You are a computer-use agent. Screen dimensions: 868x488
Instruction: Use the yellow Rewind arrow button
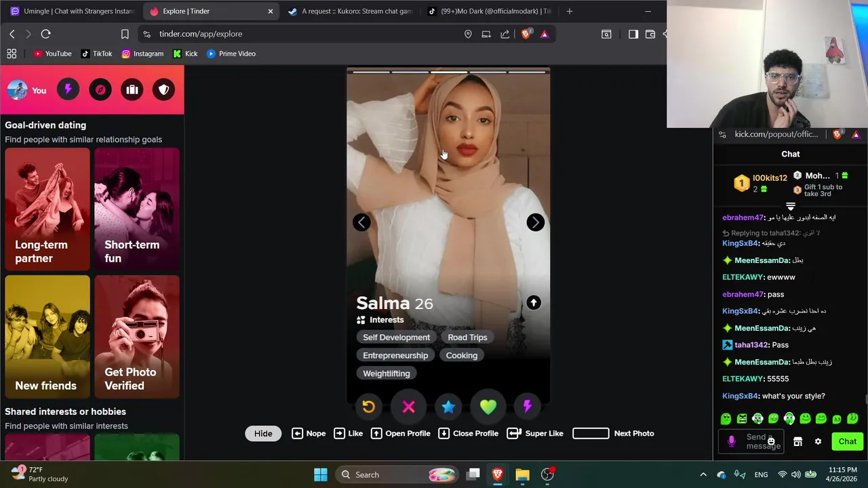coord(368,407)
